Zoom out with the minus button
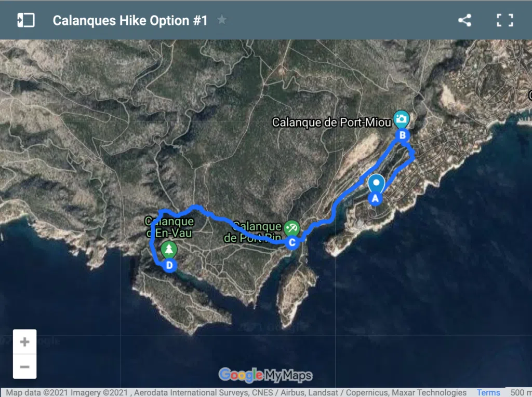Screen dimensions: 532x397 tap(24, 367)
